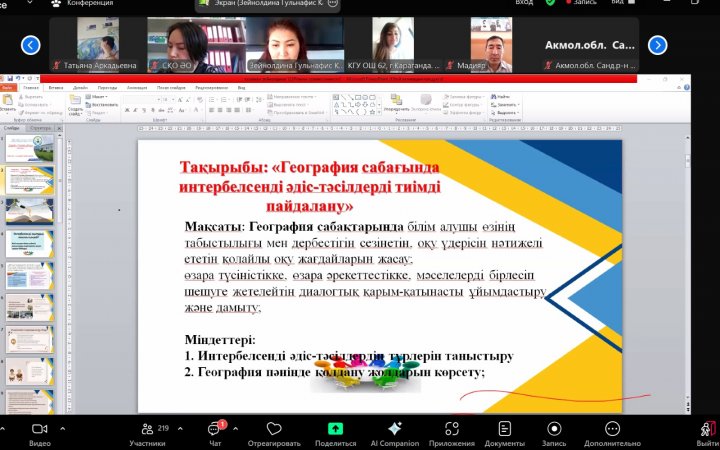The height and width of the screenshot is (450, 720).
Task: Open the Заменить replace dropdown
Action: 505,105
